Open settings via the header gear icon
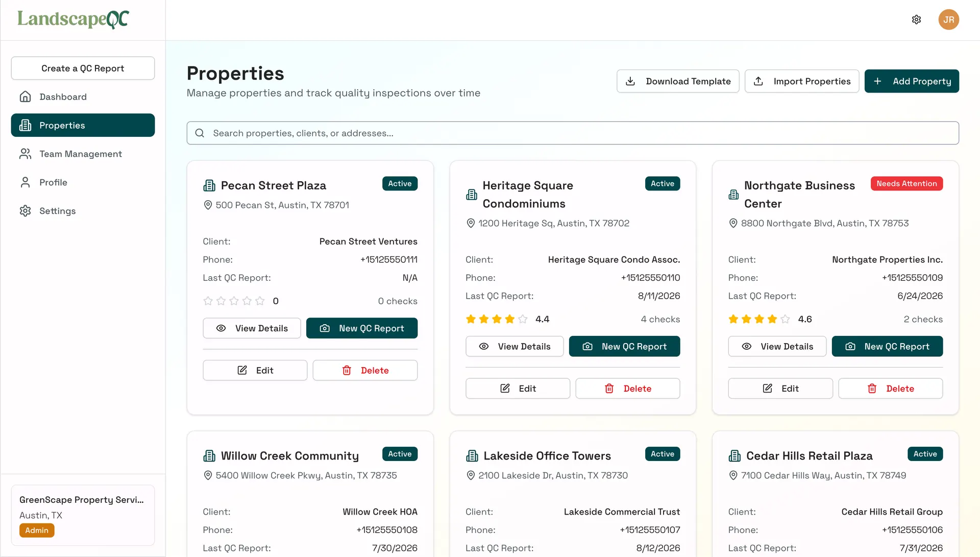This screenshot has width=980, height=557. (x=916, y=20)
